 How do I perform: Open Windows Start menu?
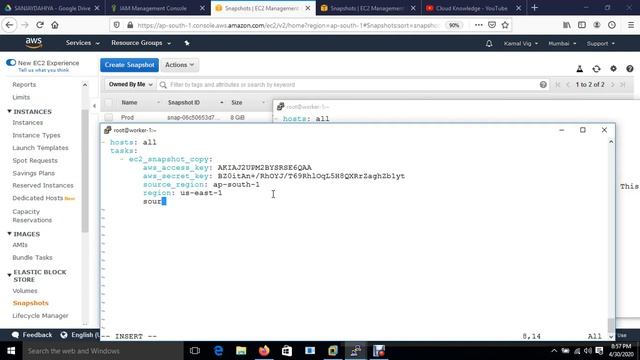[11, 351]
